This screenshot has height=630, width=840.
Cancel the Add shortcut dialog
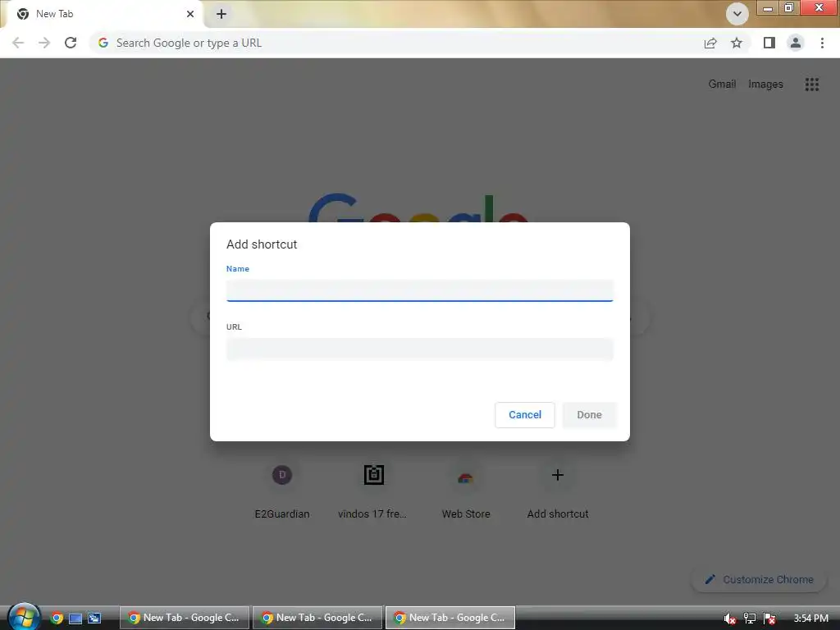click(524, 414)
